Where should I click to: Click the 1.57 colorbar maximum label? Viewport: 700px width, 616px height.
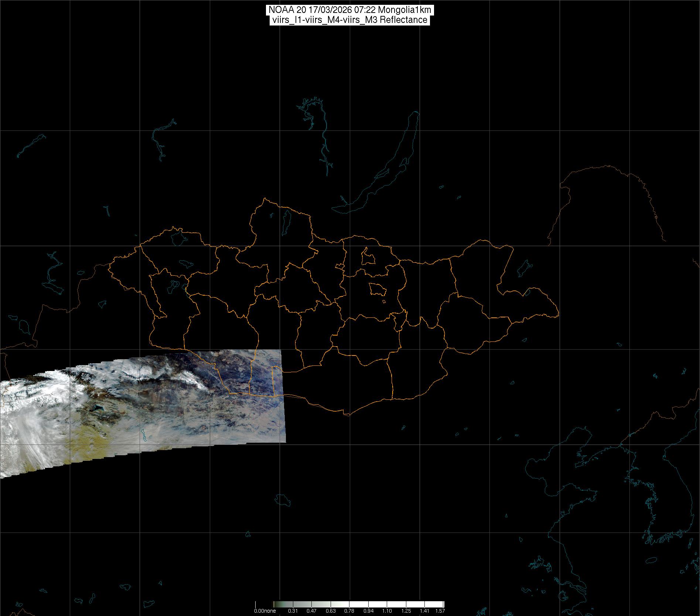pyautogui.click(x=440, y=611)
